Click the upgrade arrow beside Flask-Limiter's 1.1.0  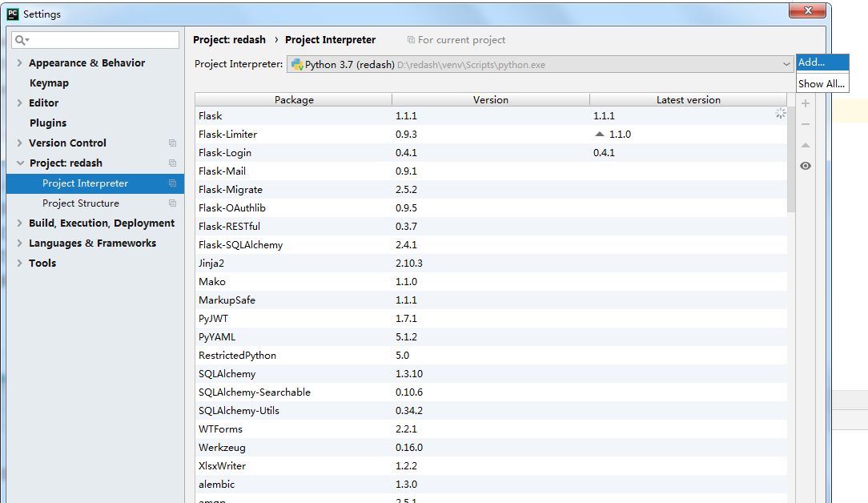(x=599, y=134)
